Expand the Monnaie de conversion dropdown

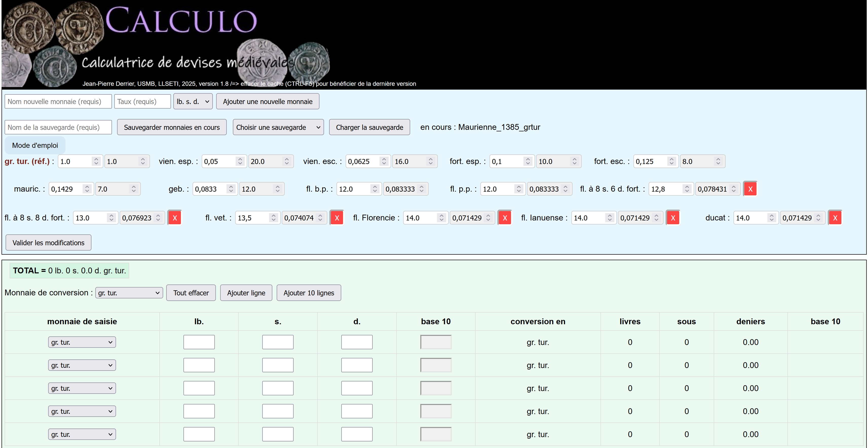pyautogui.click(x=129, y=293)
